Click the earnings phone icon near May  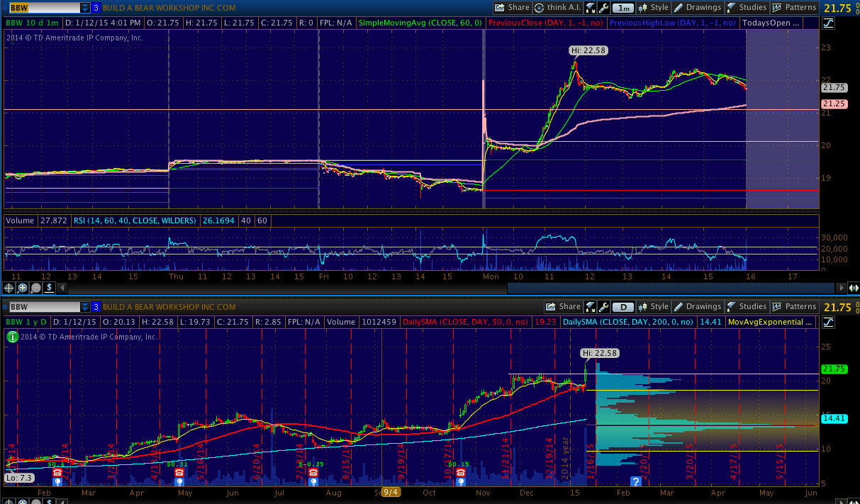[178, 472]
